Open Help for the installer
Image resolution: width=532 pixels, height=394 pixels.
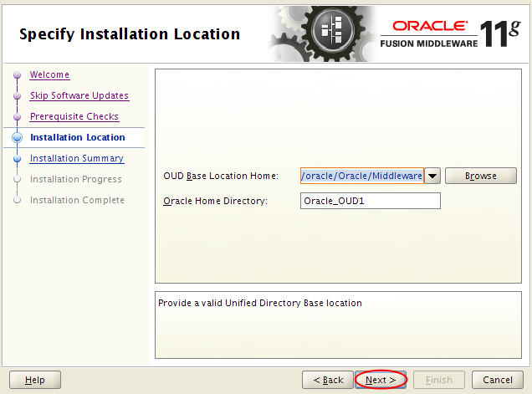coord(35,380)
